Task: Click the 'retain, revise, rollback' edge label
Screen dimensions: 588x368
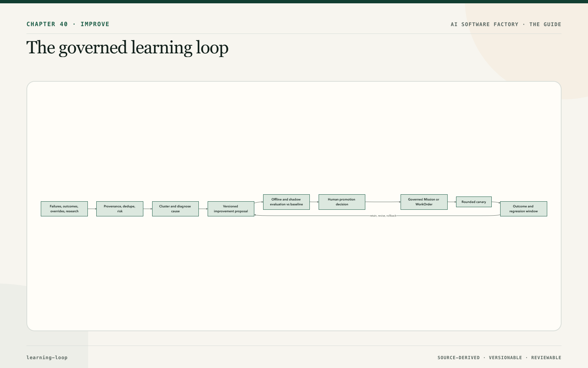Action: (x=383, y=216)
